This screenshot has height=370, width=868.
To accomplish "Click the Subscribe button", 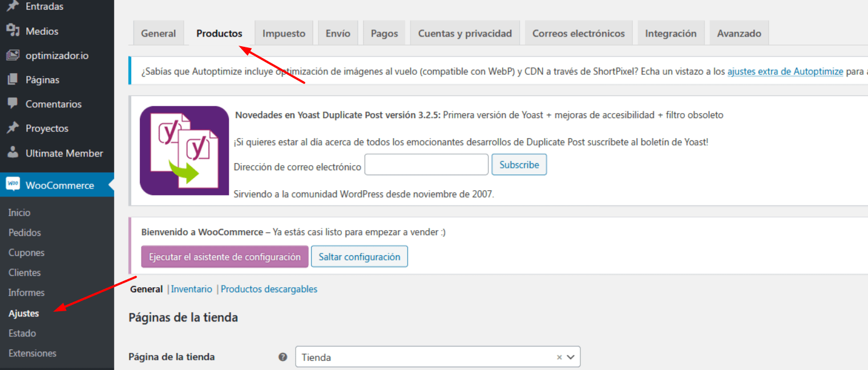I will pos(519,164).
